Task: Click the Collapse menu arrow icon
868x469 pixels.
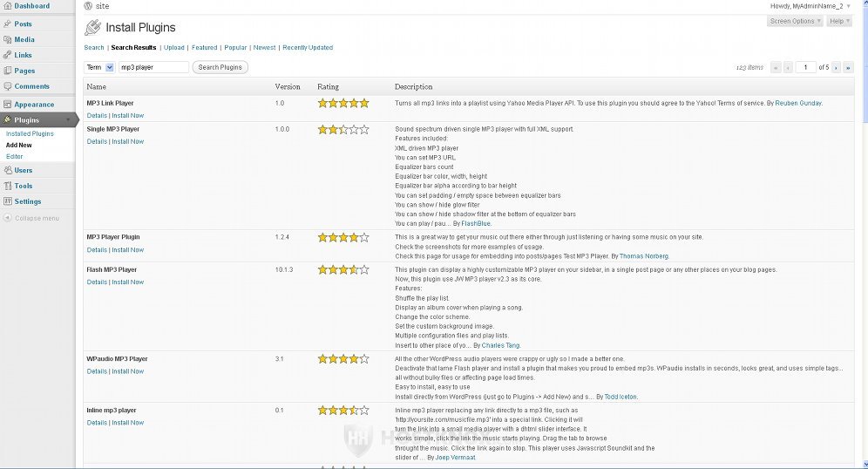Action: [7, 218]
